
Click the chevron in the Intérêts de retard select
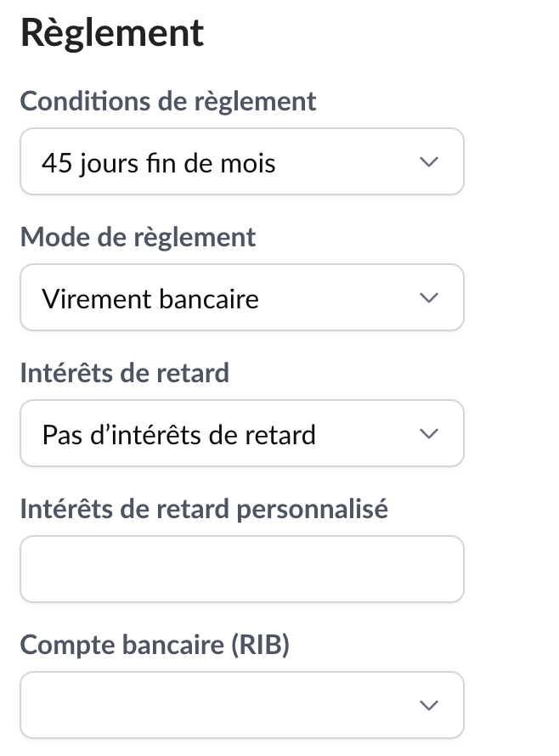pos(430,433)
